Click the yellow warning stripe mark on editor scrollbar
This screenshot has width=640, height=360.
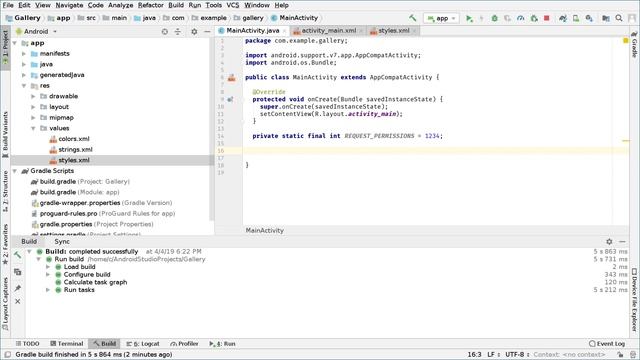[625, 141]
